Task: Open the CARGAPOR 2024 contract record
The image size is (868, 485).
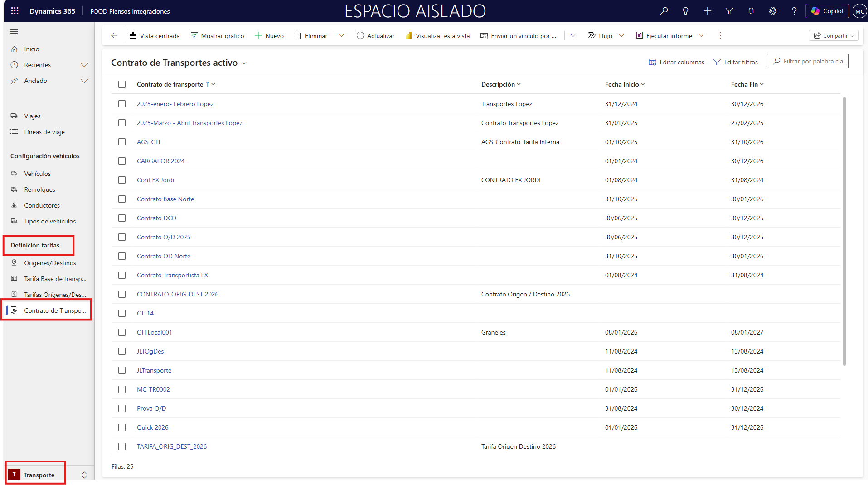Action: click(x=160, y=161)
